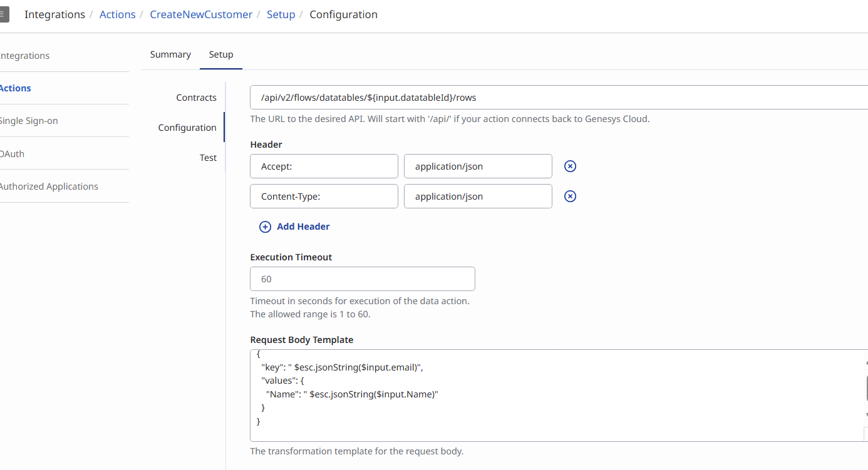Edit the Accept header value field

(x=477, y=166)
